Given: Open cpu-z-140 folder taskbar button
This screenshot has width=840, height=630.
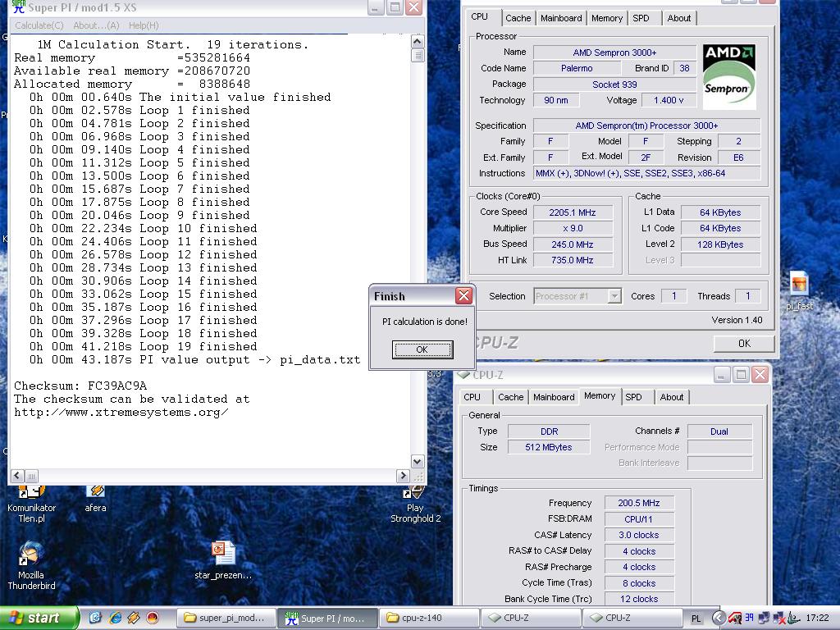Looking at the screenshot, I should tap(428, 619).
